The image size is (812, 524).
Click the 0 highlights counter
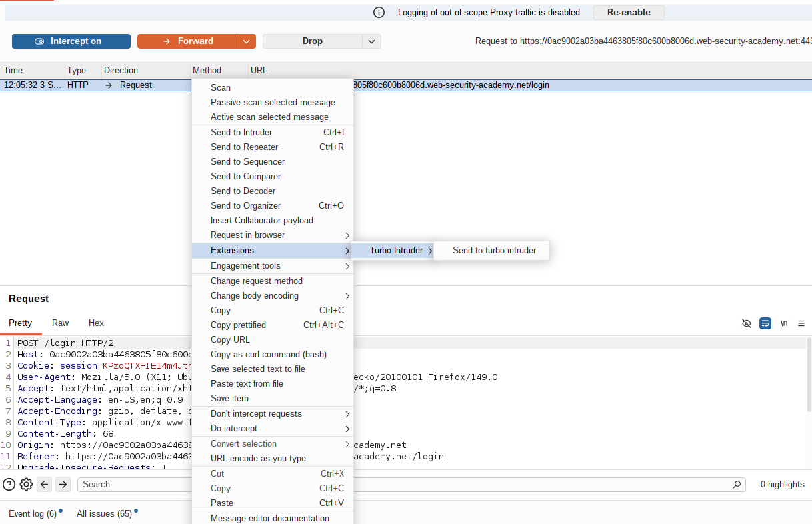click(782, 485)
